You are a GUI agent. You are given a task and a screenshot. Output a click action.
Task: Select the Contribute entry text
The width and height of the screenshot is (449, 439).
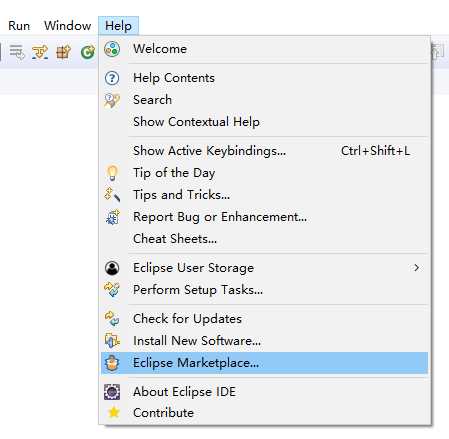(x=163, y=413)
